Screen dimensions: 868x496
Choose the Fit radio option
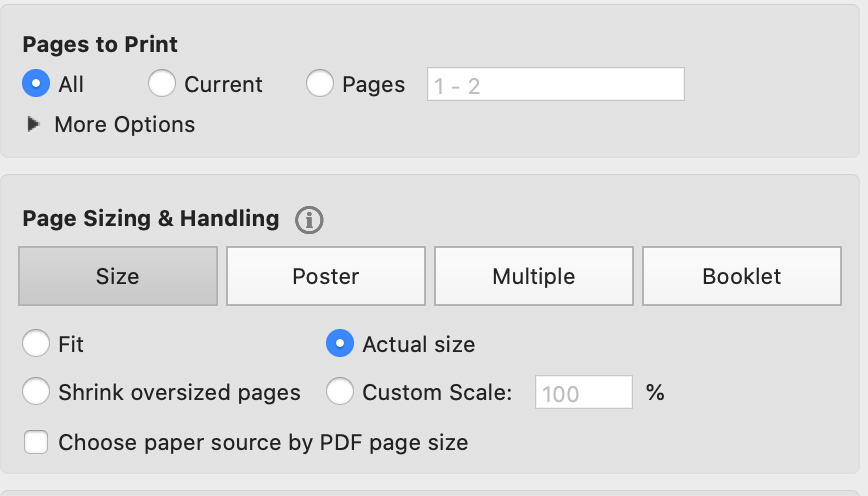pos(36,344)
